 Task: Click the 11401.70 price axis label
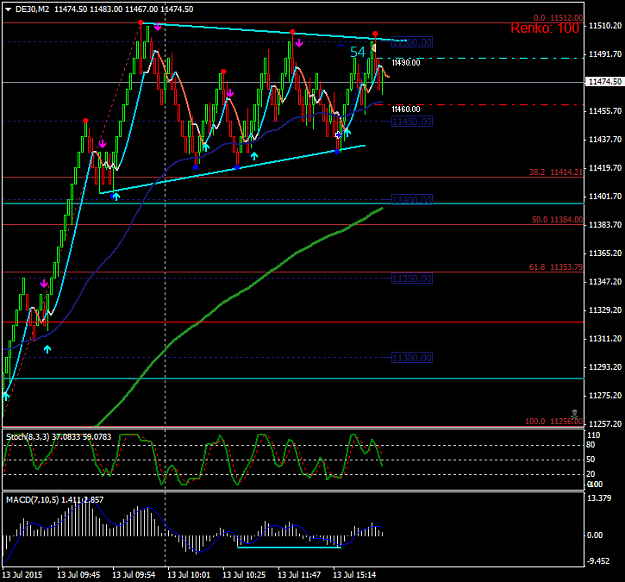point(605,197)
